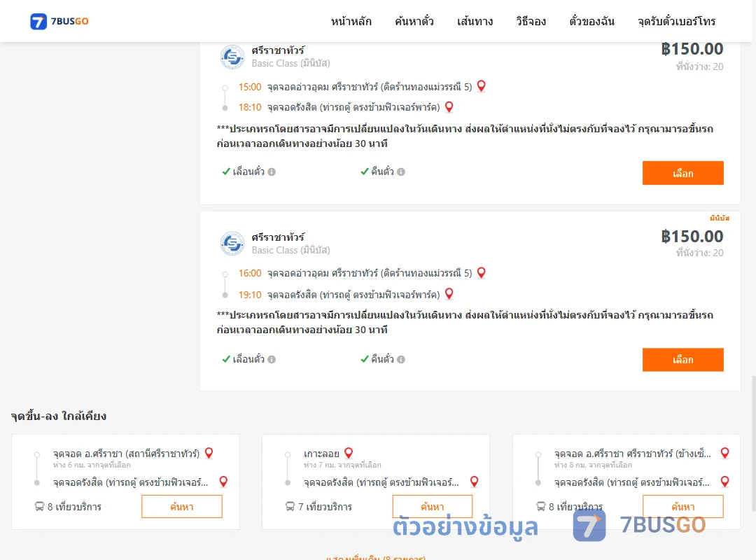The image size is (756, 560).
Task: Open origin map pin in the 8 กม. card
Action: tap(724, 453)
